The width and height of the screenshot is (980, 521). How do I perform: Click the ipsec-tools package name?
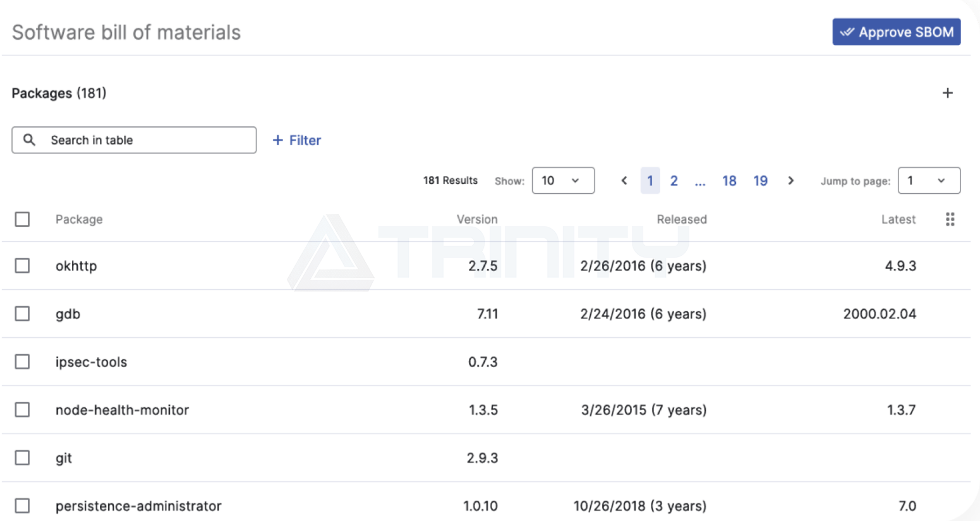point(91,362)
